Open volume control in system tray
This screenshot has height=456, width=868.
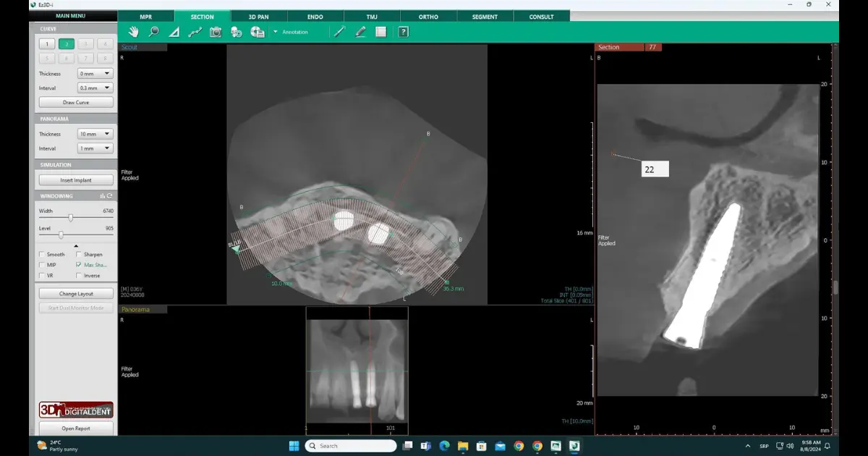tap(789, 446)
